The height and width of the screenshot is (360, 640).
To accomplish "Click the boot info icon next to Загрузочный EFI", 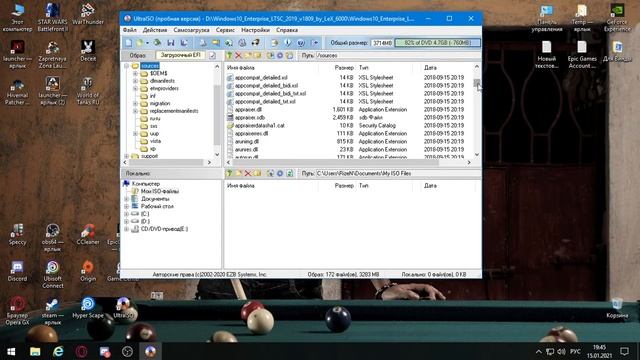I will (212, 56).
